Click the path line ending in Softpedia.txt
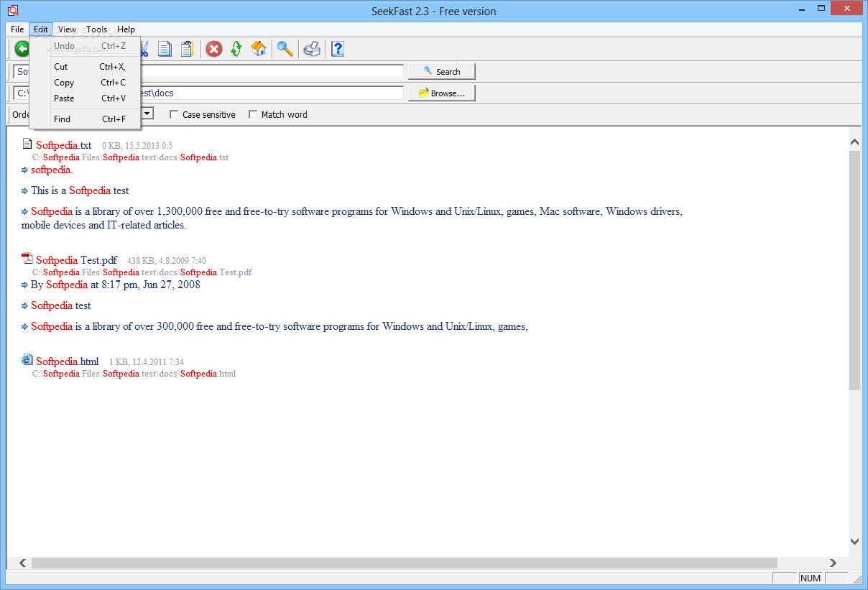The height and width of the screenshot is (590, 868). coord(130,157)
